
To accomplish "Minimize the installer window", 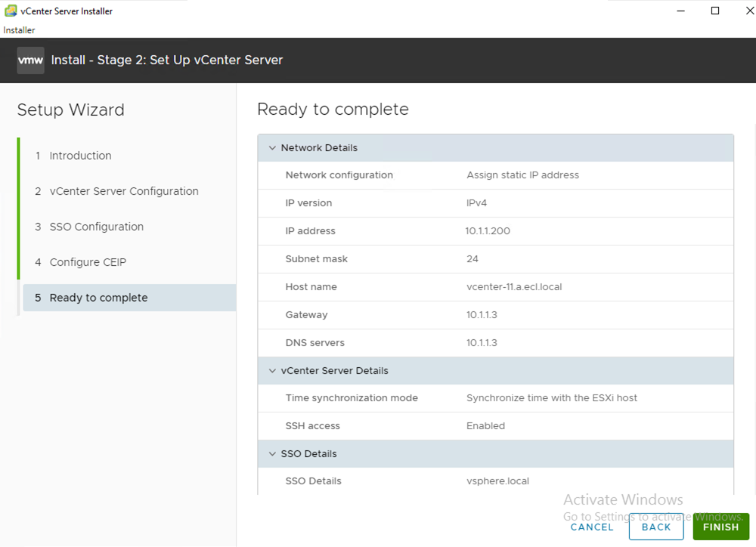I will [x=680, y=11].
